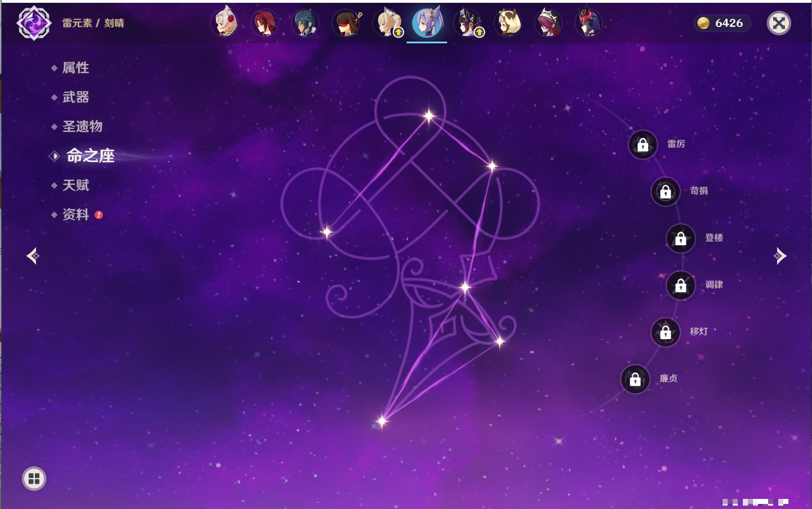Screen dimensions: 812x509
Task: Open the 天赋 talents page
Action: click(x=75, y=185)
